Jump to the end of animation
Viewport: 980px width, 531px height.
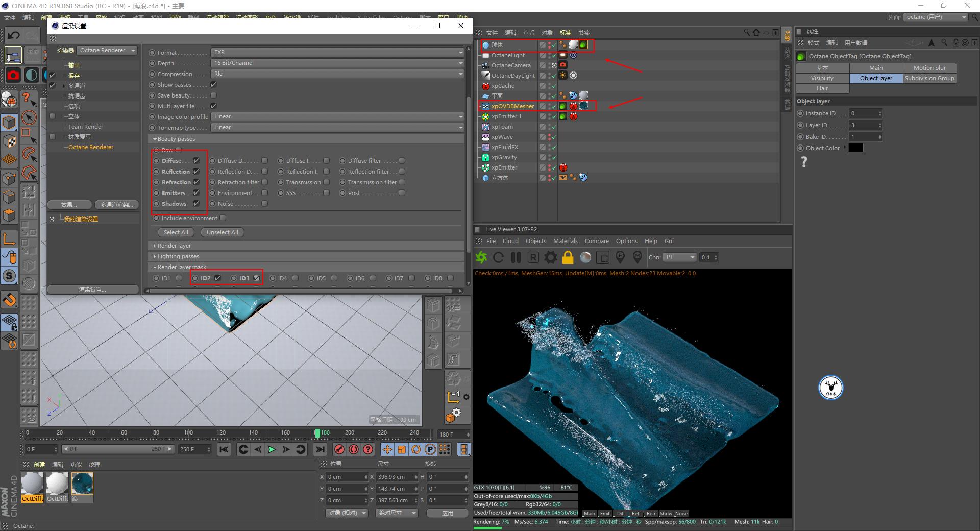click(320, 449)
